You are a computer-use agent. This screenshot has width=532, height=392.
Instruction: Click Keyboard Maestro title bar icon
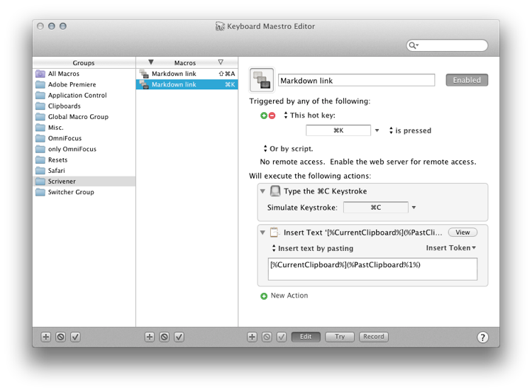[x=220, y=26]
